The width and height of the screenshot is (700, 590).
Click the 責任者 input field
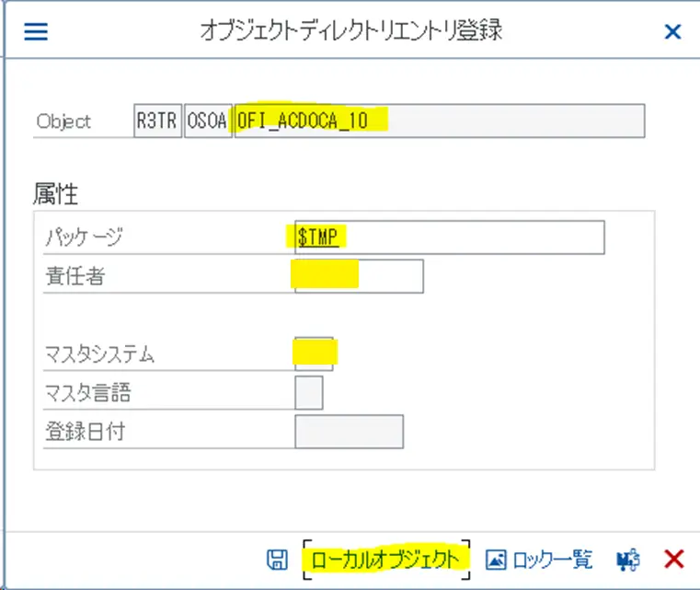tap(359, 276)
